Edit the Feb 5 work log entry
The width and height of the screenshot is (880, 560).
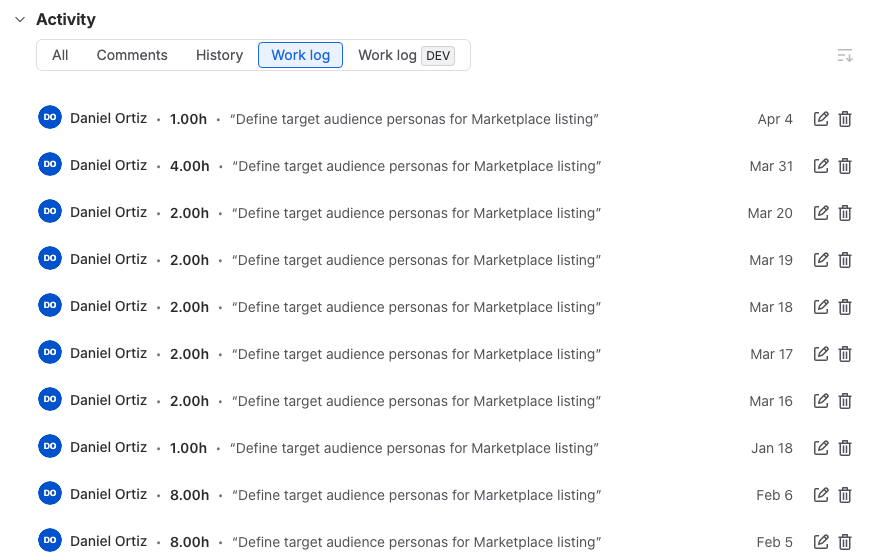821,542
